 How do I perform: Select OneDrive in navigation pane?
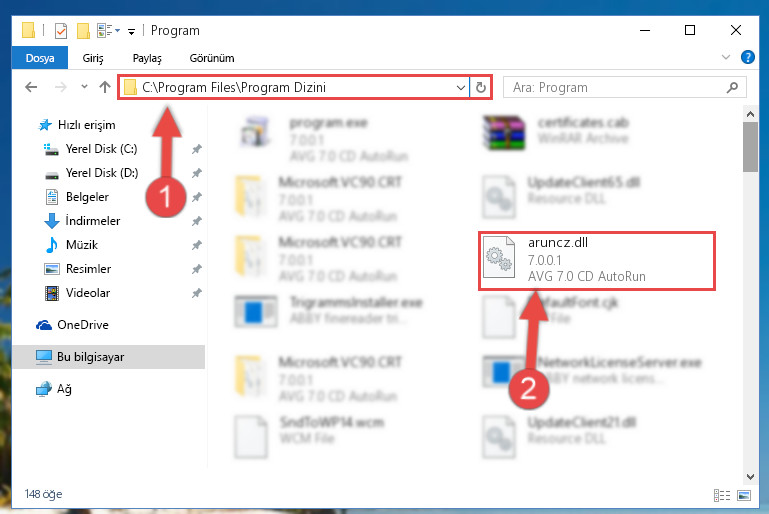click(x=82, y=325)
